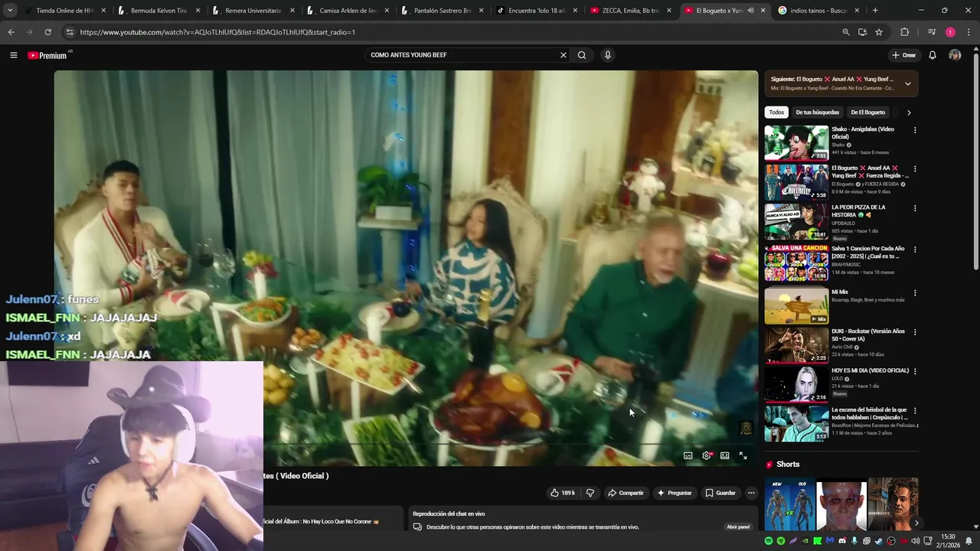
Task: Open the account avatar menu
Action: (x=955, y=55)
